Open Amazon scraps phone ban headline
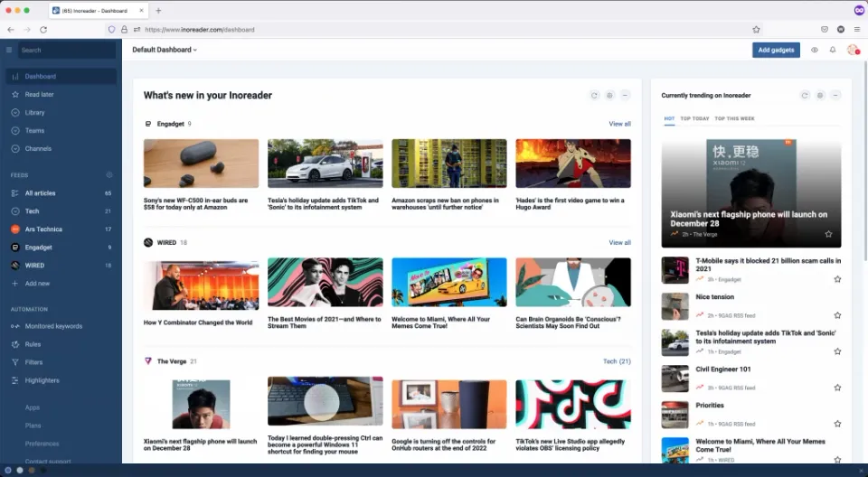This screenshot has width=868, height=477. [x=445, y=203]
